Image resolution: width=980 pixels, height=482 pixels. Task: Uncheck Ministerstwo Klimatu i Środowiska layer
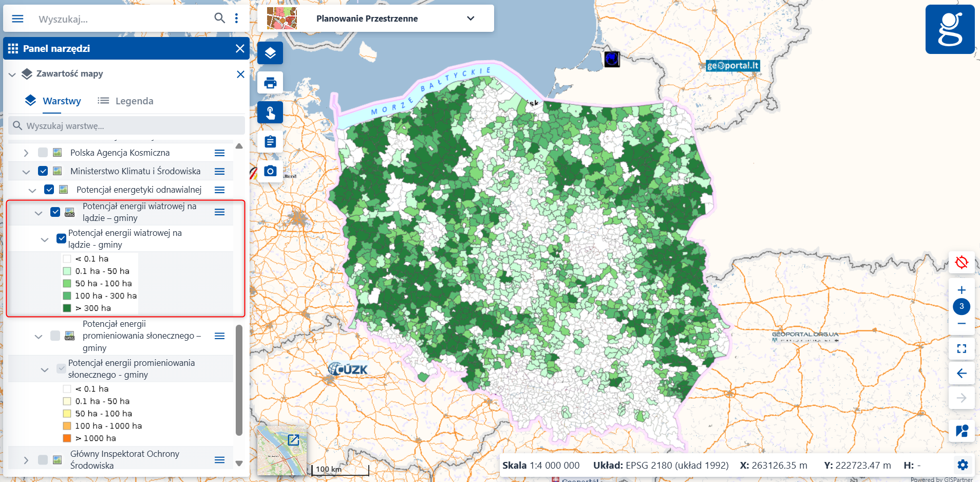pos(43,171)
